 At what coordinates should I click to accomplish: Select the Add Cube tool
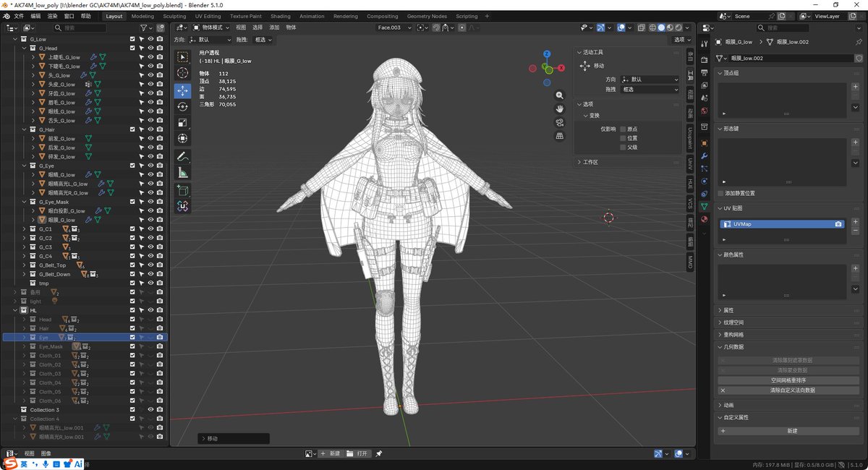[182, 190]
